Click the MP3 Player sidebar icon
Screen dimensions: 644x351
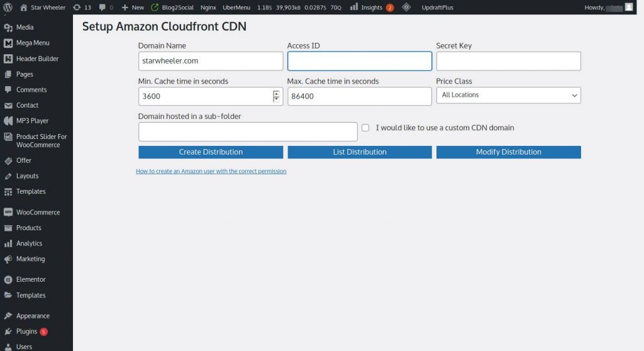(x=8, y=121)
